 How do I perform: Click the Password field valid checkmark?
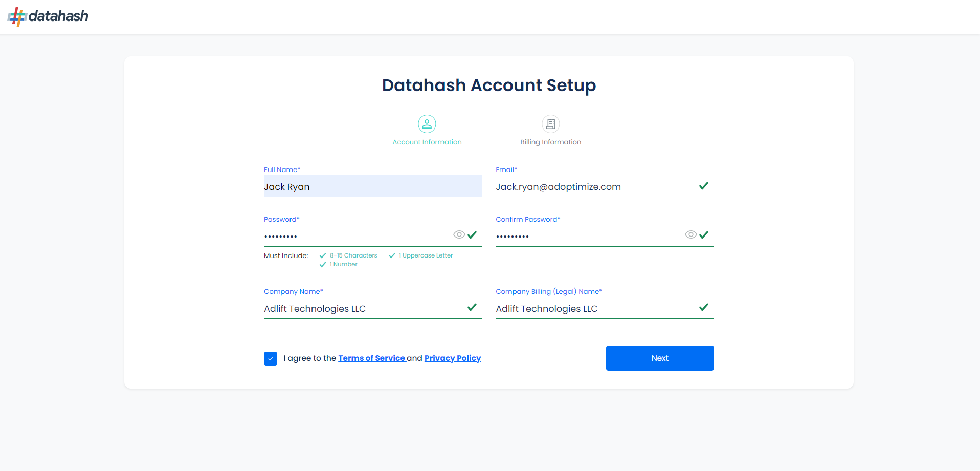[x=472, y=234]
